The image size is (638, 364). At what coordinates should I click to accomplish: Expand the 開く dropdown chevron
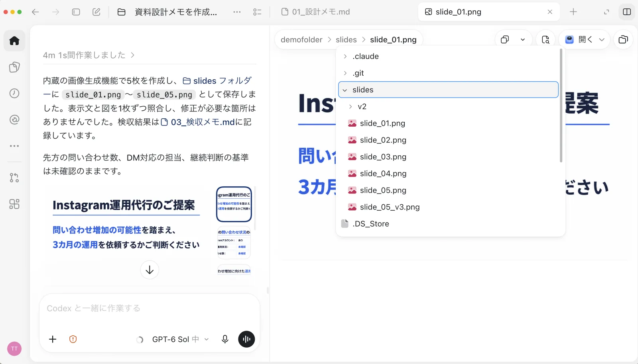pyautogui.click(x=602, y=39)
